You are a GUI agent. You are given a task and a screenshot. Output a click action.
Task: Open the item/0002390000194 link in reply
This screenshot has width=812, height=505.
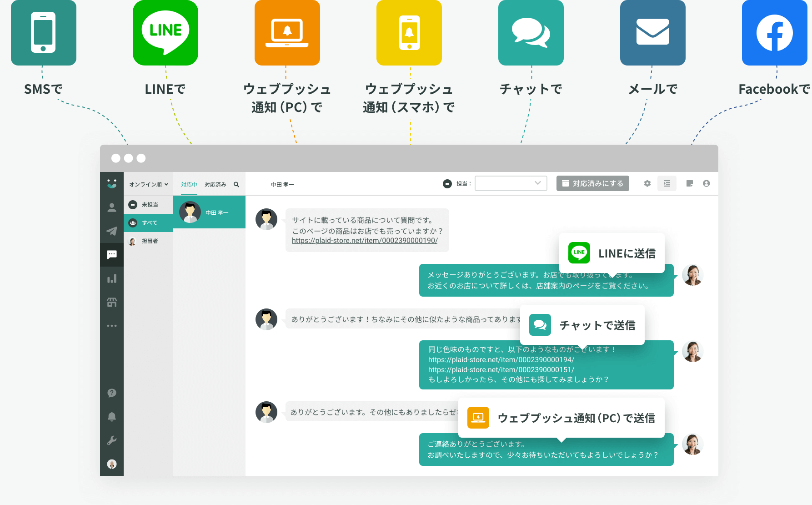pos(501,359)
